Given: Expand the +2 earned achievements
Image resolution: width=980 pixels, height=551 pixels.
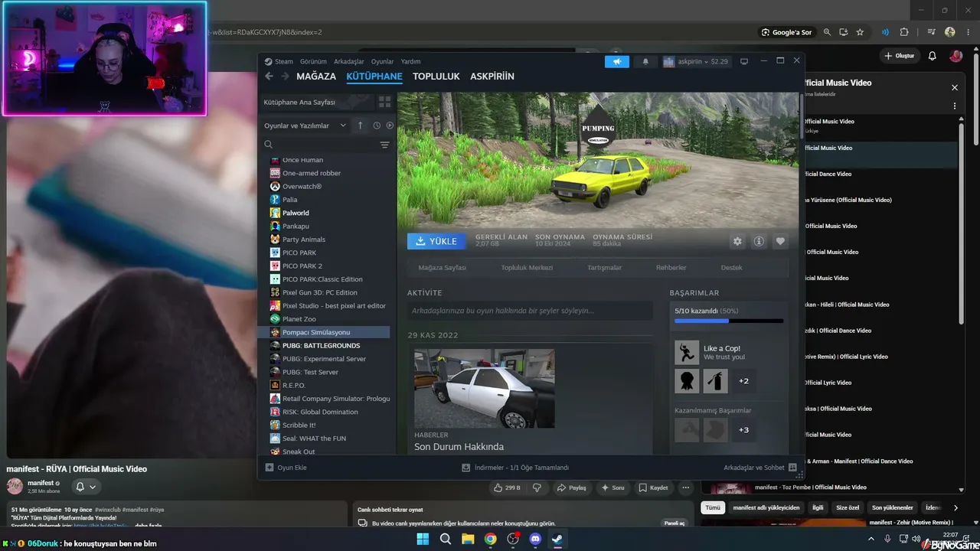Looking at the screenshot, I should pos(743,381).
